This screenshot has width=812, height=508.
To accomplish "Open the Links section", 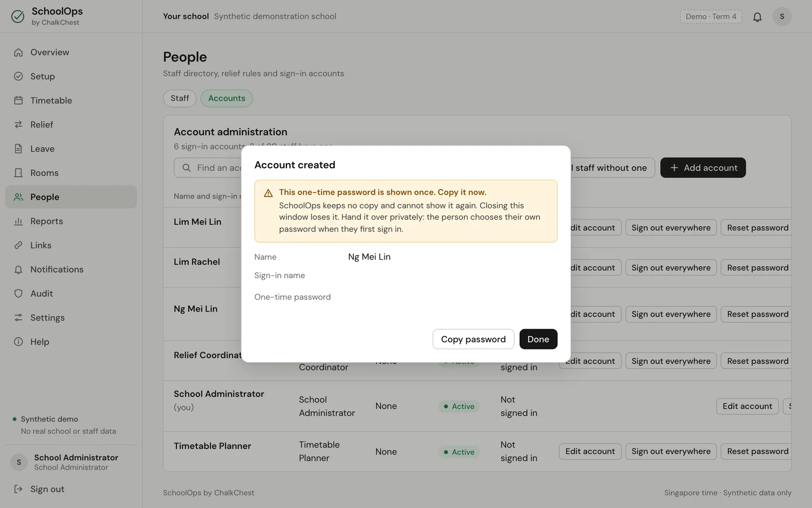I will [x=71, y=245].
